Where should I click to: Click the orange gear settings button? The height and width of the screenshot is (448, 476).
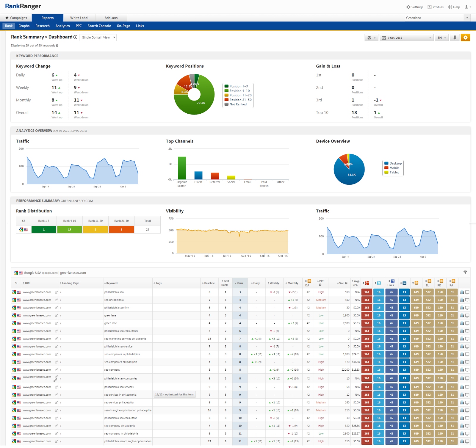[x=465, y=38]
